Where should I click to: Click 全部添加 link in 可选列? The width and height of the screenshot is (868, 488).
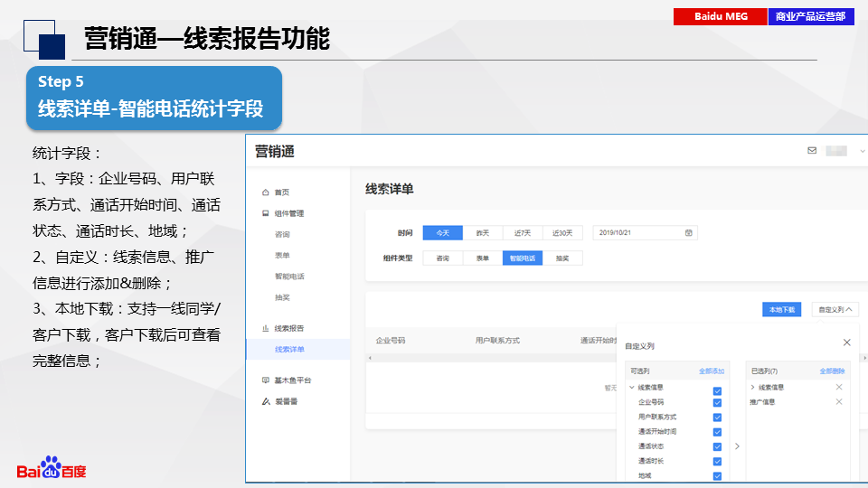coord(712,371)
